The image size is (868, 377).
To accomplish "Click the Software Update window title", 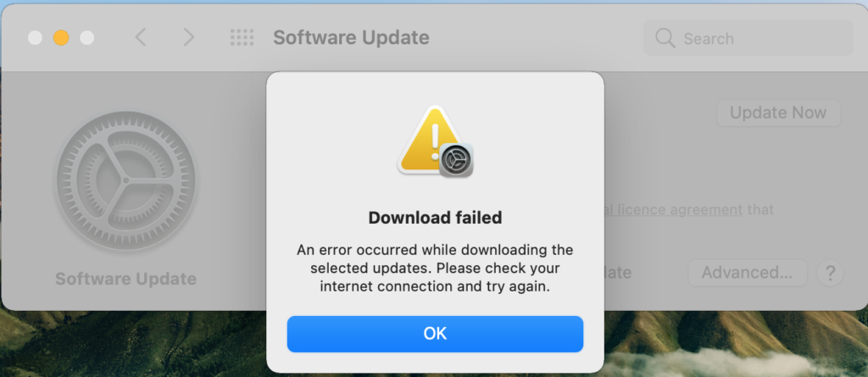I will (351, 37).
